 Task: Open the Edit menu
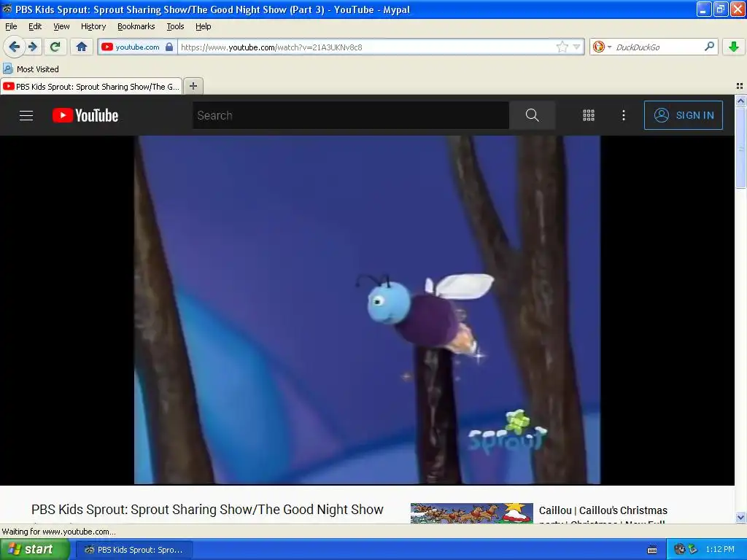[35, 26]
